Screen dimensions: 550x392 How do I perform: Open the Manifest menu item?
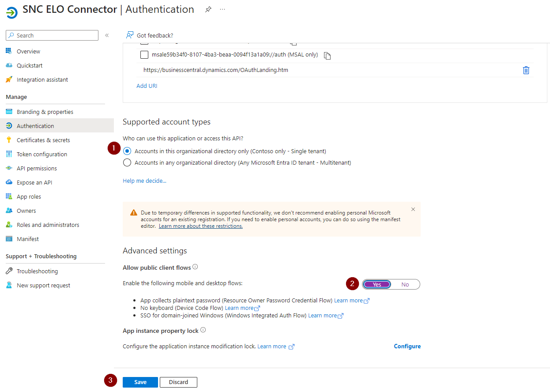tap(28, 239)
